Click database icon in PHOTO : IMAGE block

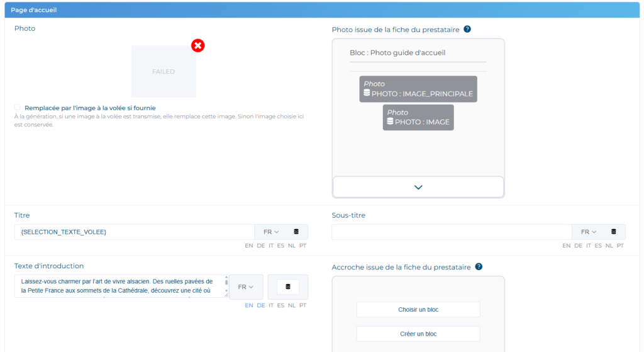click(390, 121)
